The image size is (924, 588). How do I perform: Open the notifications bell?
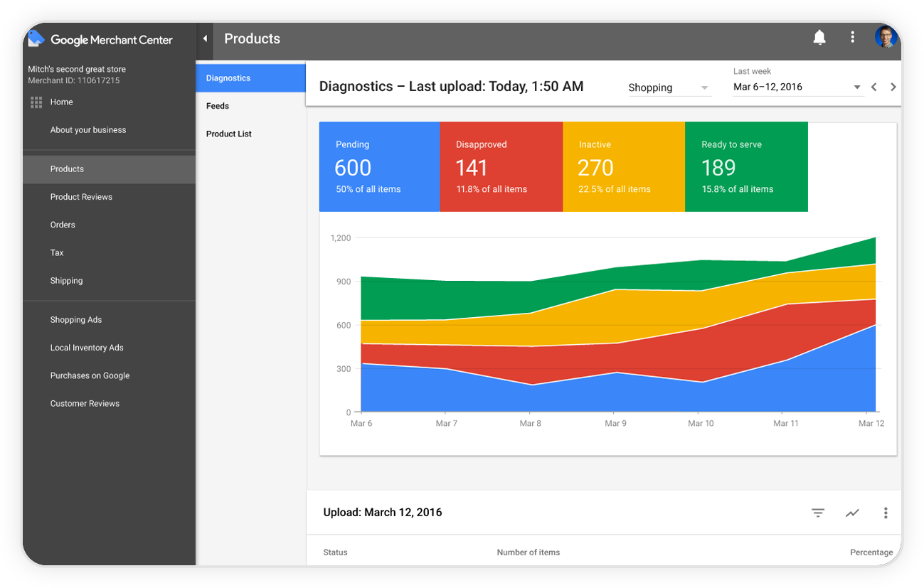pyautogui.click(x=819, y=38)
